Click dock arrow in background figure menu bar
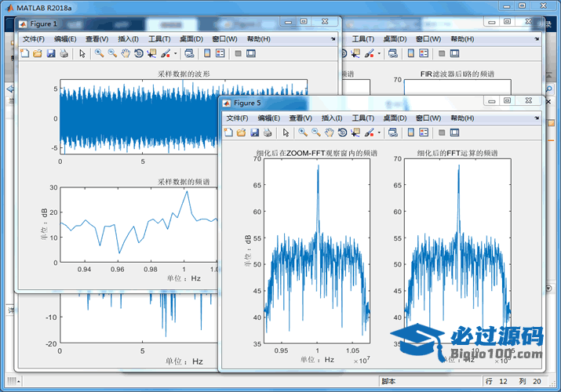Screen dimensions: 561x392 537,39
